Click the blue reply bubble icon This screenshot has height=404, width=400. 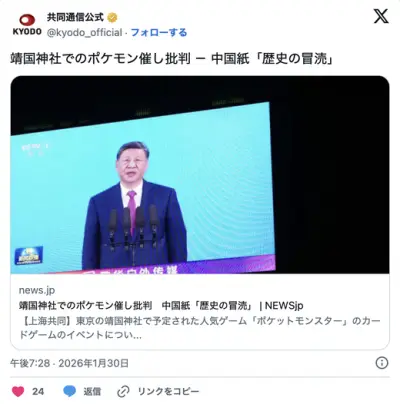click(69, 391)
